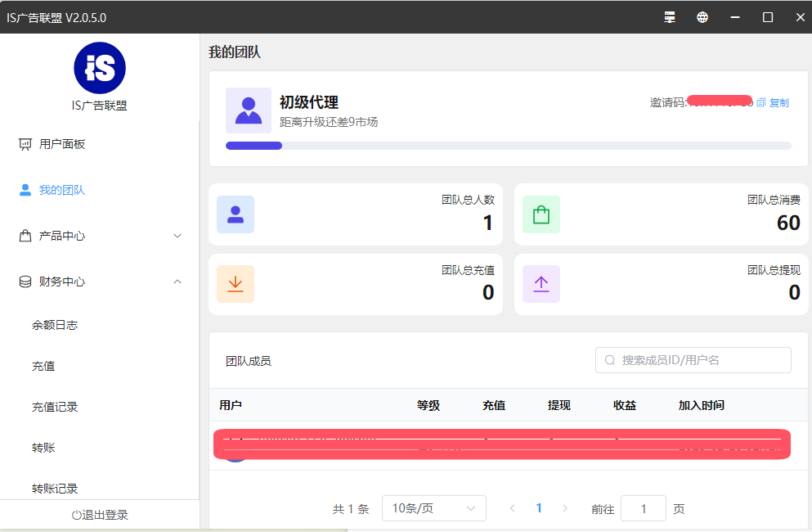Click the 团队总消费 shopping bag icon
This screenshot has height=532, width=812.
[541, 214]
